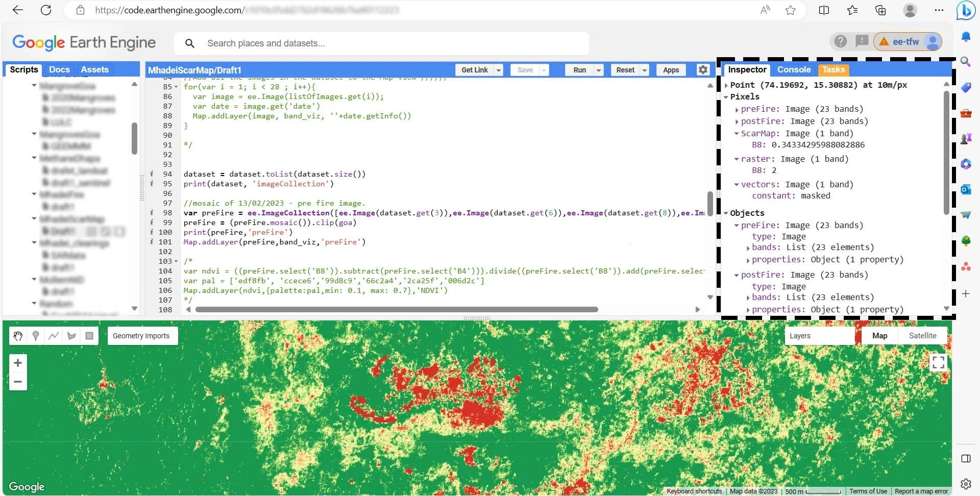Run the MhadeiScarMap script

click(x=579, y=70)
